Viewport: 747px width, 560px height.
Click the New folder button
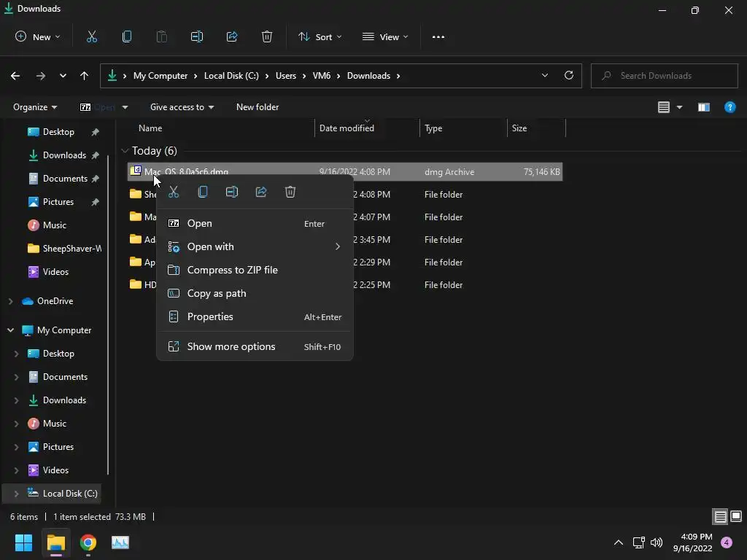258,107
